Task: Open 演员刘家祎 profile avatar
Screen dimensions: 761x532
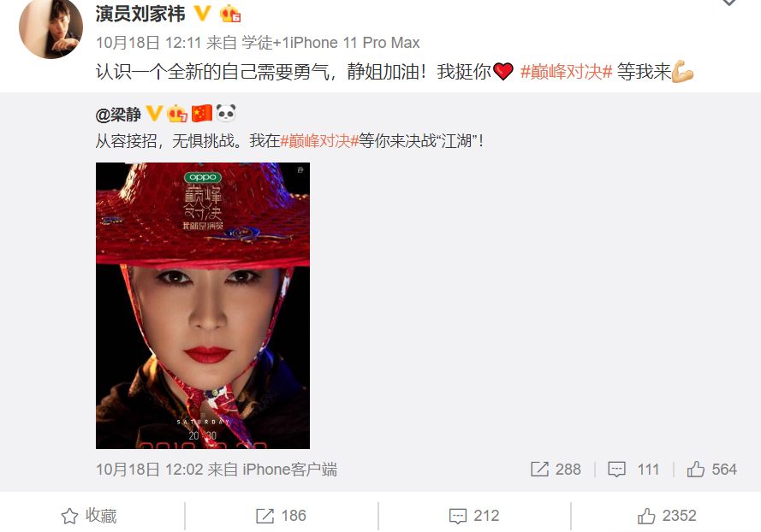Action: pyautogui.click(x=51, y=27)
